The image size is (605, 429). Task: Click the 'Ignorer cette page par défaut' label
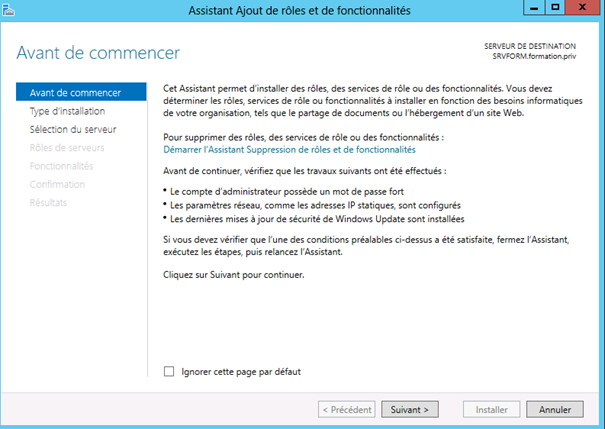coord(241,372)
